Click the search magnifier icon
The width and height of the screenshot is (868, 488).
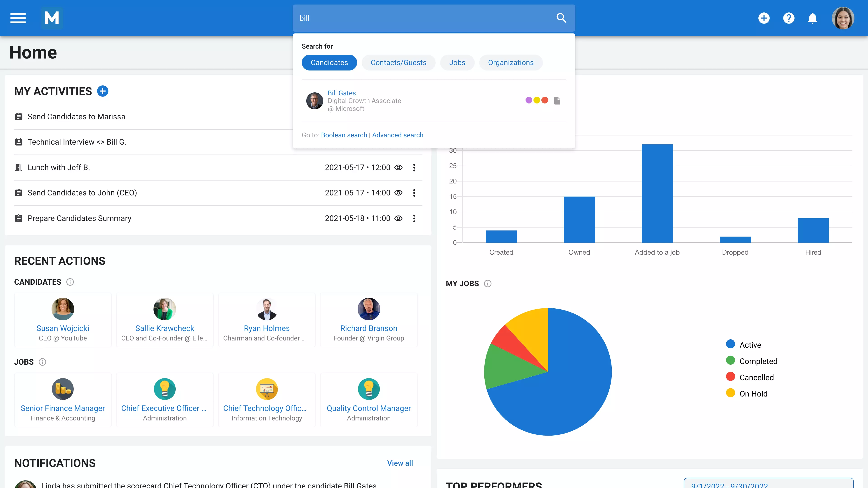561,18
